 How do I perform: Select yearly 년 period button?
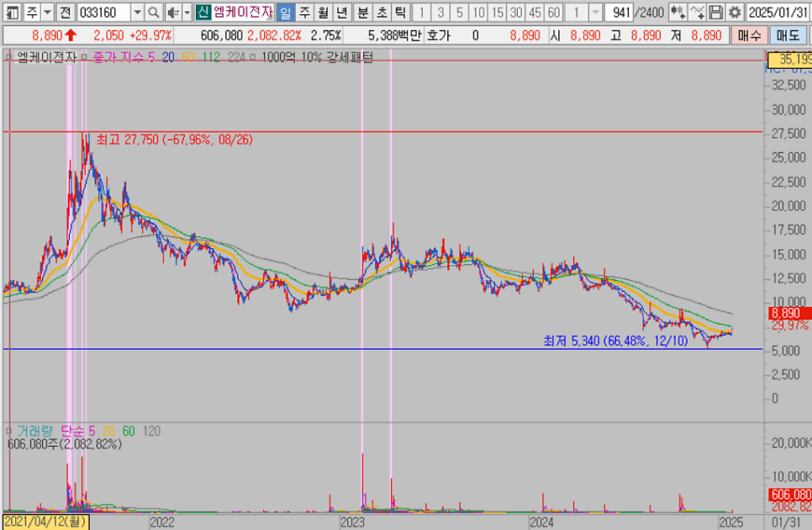click(341, 12)
